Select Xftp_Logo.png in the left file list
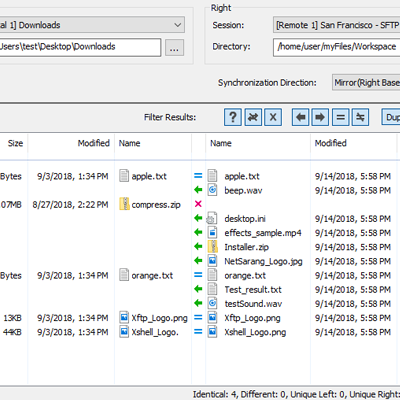 click(159, 318)
